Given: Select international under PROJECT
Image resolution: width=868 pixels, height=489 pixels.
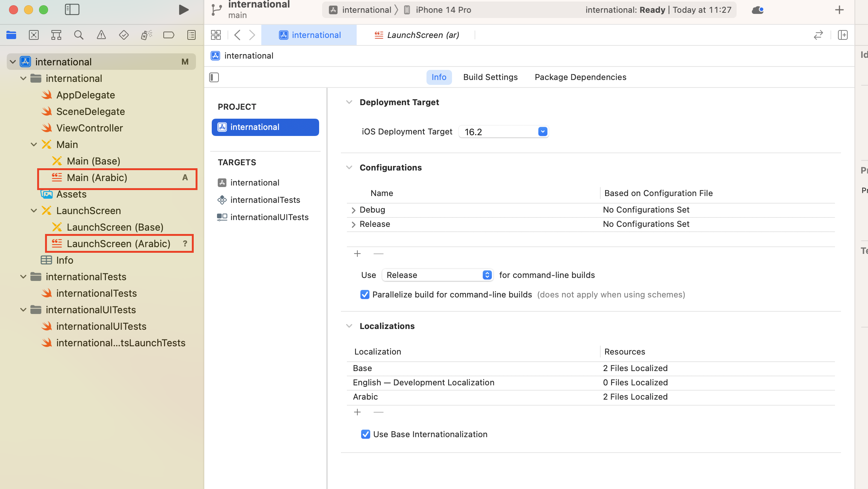Looking at the screenshot, I should click(x=265, y=127).
